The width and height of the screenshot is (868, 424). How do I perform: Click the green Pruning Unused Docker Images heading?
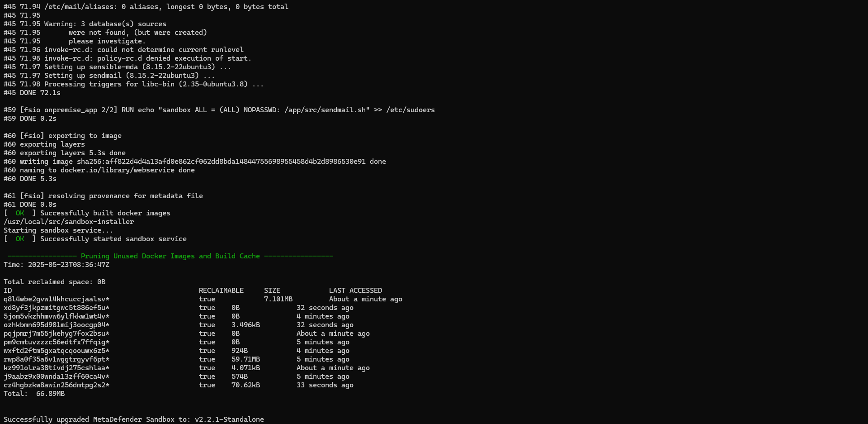(x=170, y=256)
